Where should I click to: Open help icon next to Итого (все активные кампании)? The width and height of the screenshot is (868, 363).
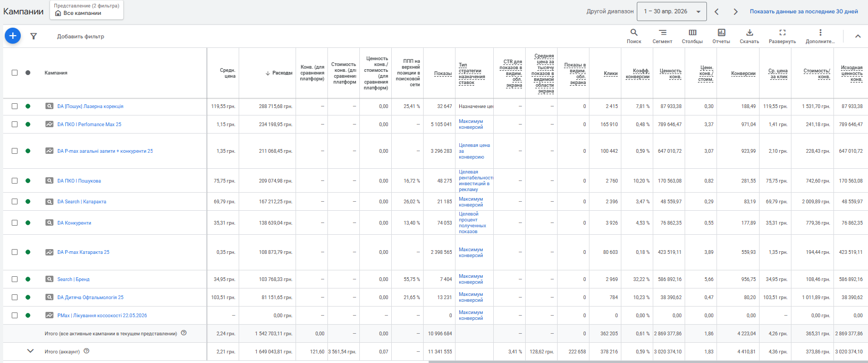point(184,333)
